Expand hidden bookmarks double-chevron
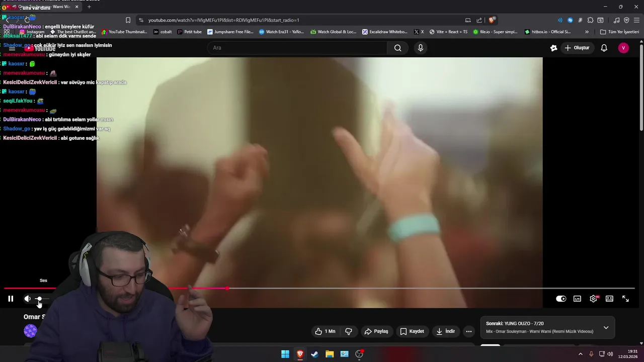The image size is (644, 362). pos(587,32)
